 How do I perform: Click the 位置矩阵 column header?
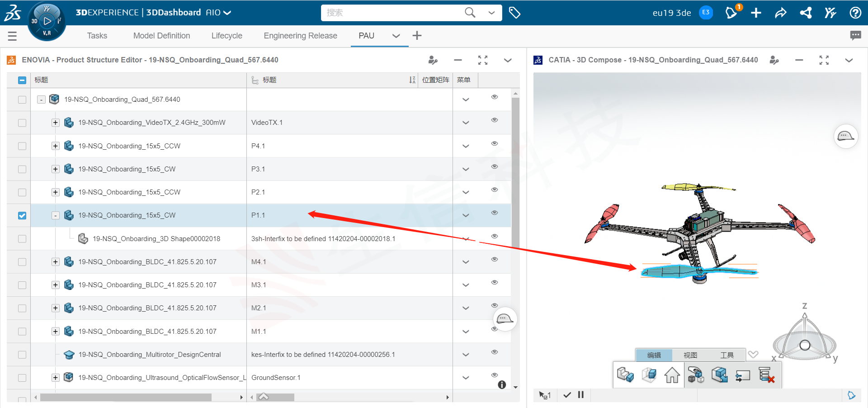tap(435, 80)
